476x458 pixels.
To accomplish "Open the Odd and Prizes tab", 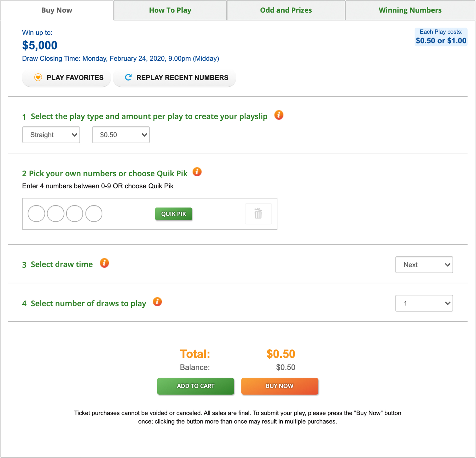I will pos(286,10).
